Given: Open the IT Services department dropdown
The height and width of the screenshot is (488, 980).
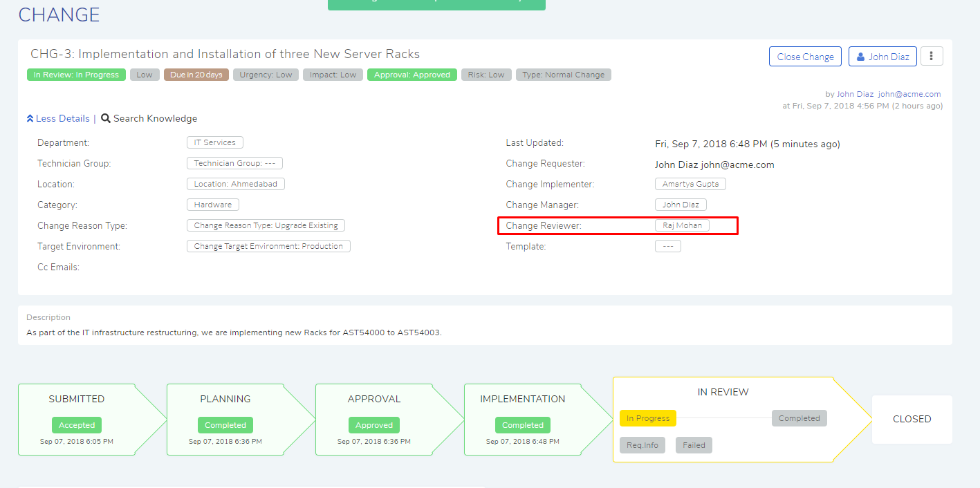Looking at the screenshot, I should tap(214, 142).
